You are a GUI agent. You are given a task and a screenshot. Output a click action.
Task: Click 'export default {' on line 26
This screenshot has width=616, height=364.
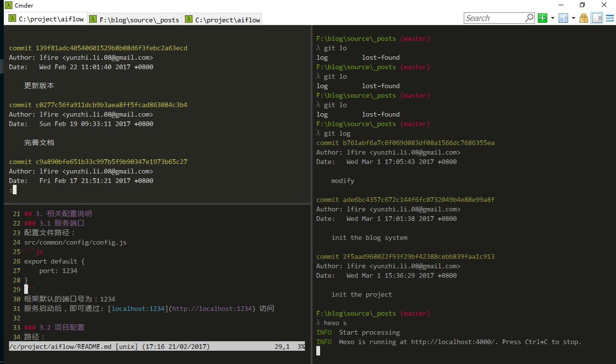pos(55,261)
